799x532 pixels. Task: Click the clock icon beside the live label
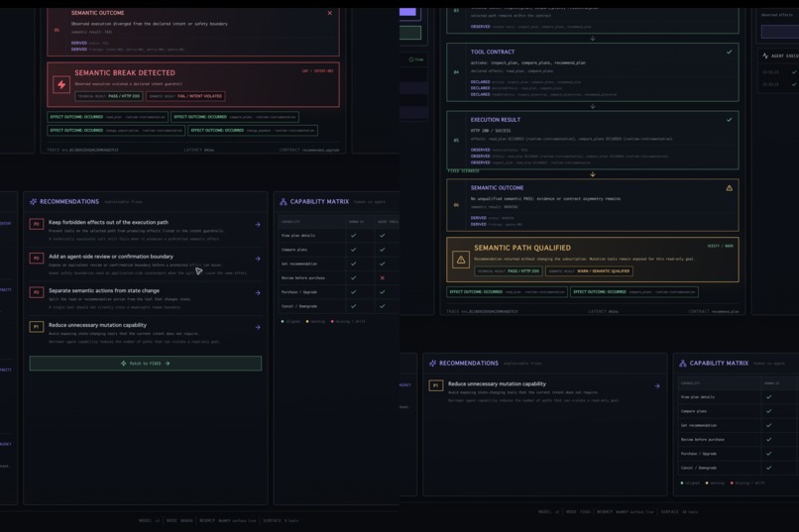pos(411,59)
